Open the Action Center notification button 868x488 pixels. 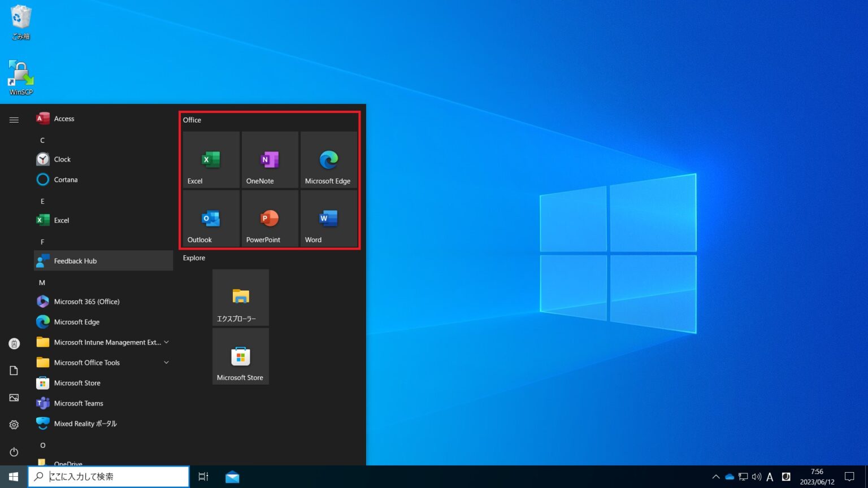849,477
